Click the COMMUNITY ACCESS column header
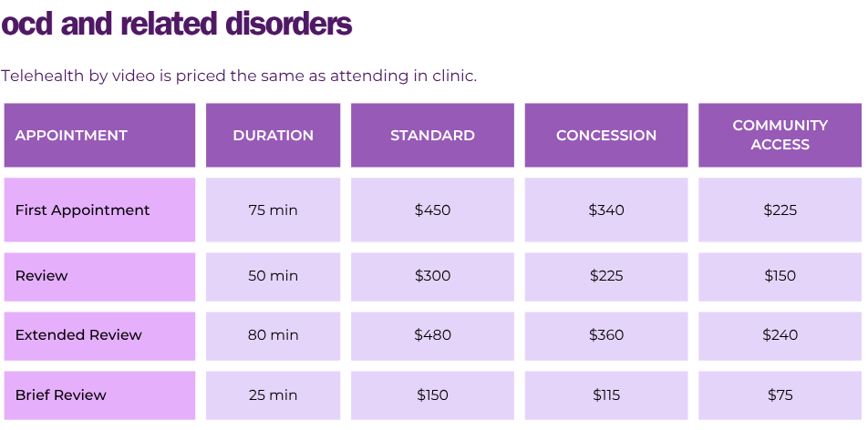The width and height of the screenshot is (868, 430). pyautogui.click(x=780, y=135)
